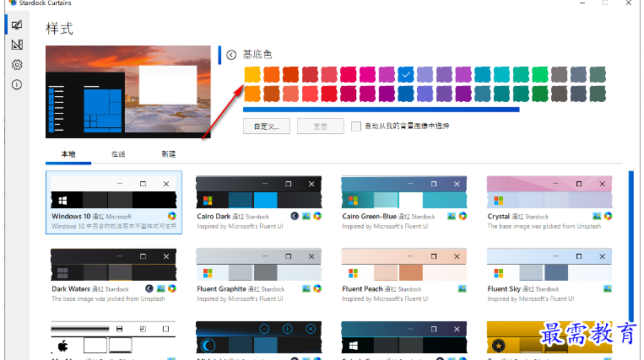Select the Fluent Graphite style thumbnail

259,265
